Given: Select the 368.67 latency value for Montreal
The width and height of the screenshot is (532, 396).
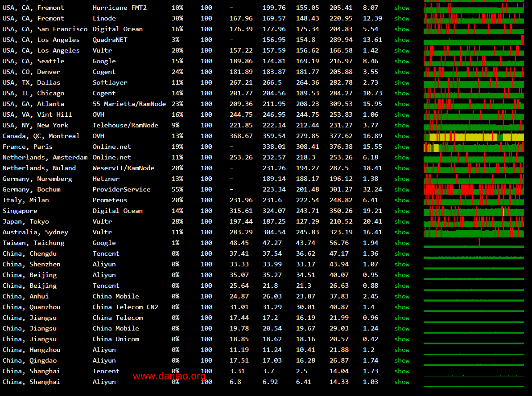Looking at the screenshot, I should coord(241,136).
